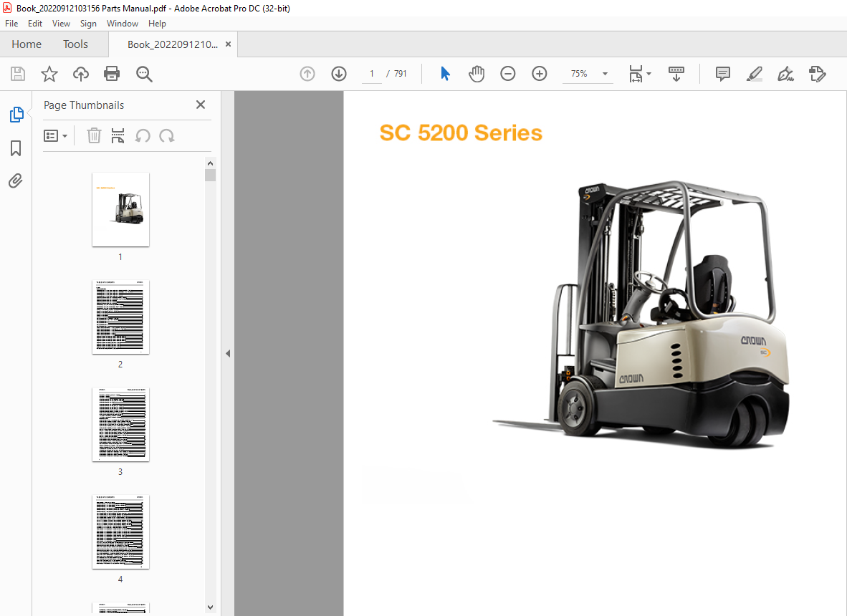Select page 4 thumbnail
The image size is (847, 616).
click(120, 531)
